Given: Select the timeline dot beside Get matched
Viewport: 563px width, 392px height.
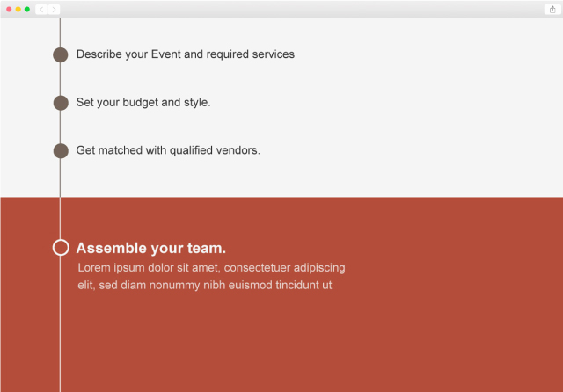Looking at the screenshot, I should pyautogui.click(x=61, y=150).
